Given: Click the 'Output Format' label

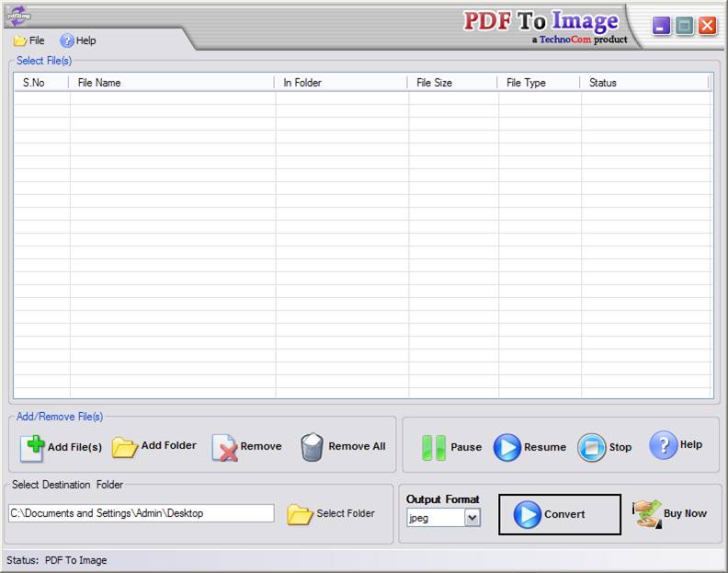Looking at the screenshot, I should pyautogui.click(x=442, y=499).
